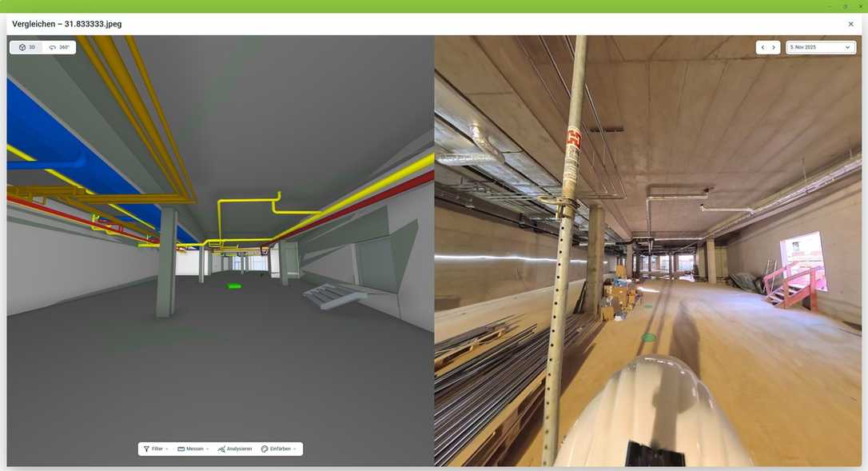Click the green location marker in 3D model
Screen dimensions: 868x471
coord(234,286)
